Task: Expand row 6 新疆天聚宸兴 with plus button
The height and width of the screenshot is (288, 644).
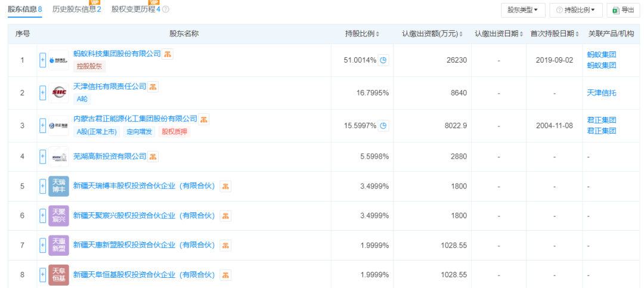Action: [42, 216]
